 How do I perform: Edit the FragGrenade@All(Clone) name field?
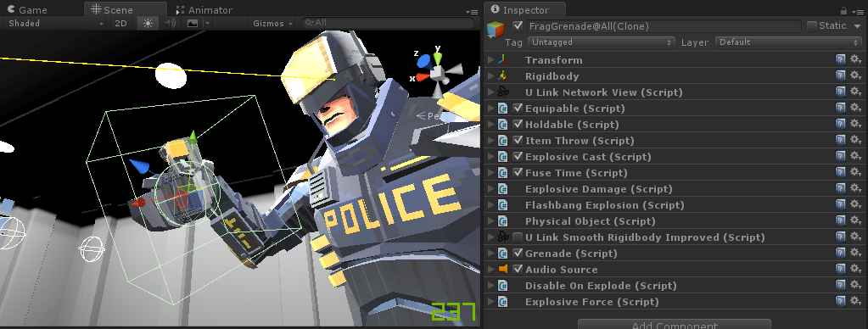click(664, 26)
